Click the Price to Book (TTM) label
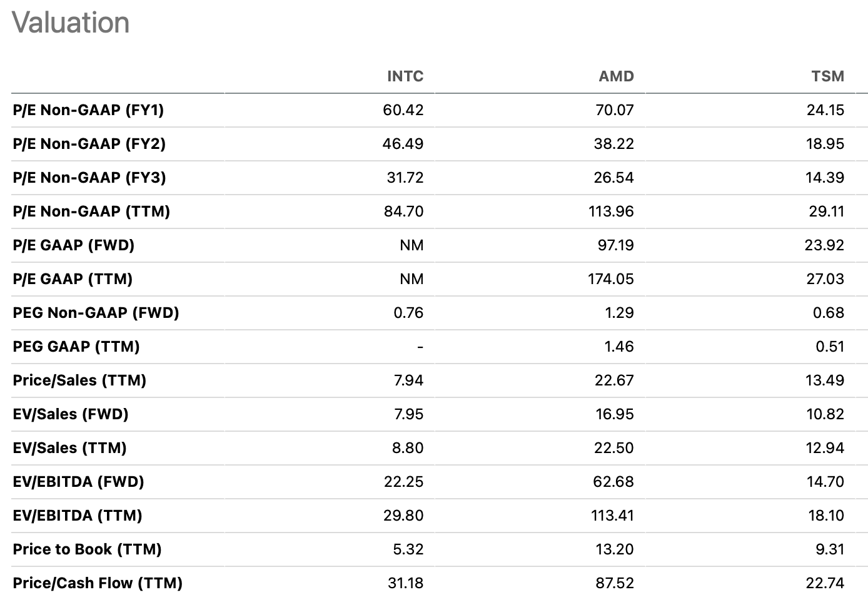868x612 pixels. [x=87, y=549]
